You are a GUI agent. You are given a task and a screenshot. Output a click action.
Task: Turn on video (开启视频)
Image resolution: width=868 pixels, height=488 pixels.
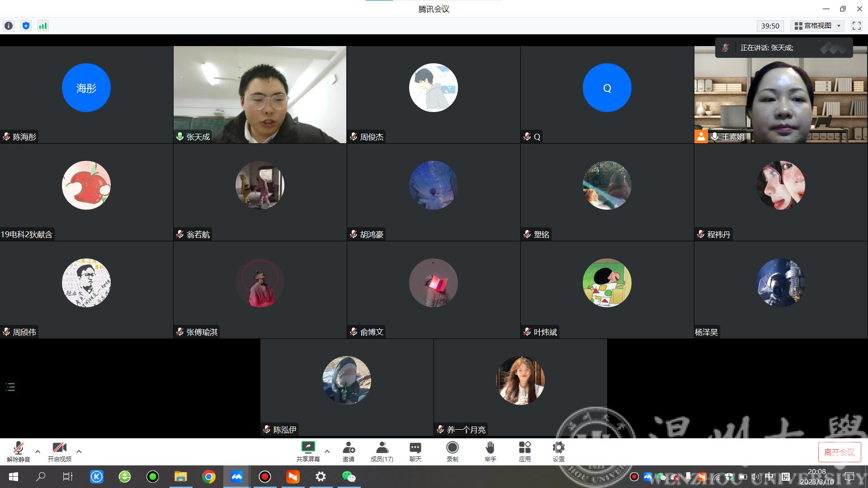(x=60, y=451)
